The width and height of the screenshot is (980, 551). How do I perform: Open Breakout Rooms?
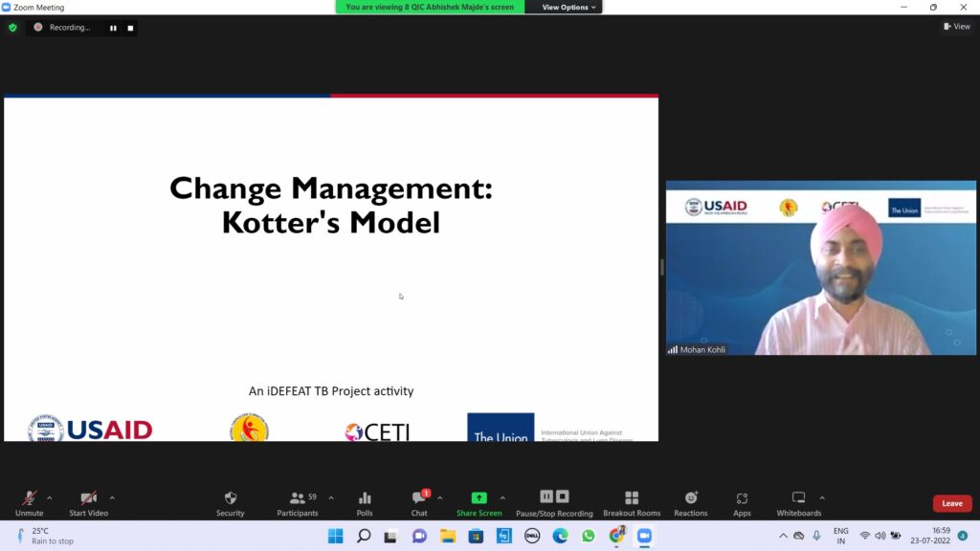pyautogui.click(x=632, y=502)
